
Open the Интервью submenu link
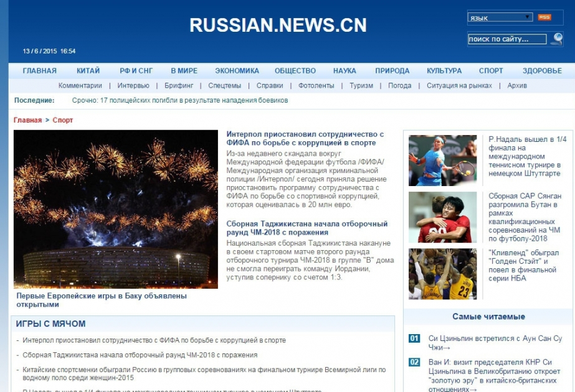(x=133, y=86)
